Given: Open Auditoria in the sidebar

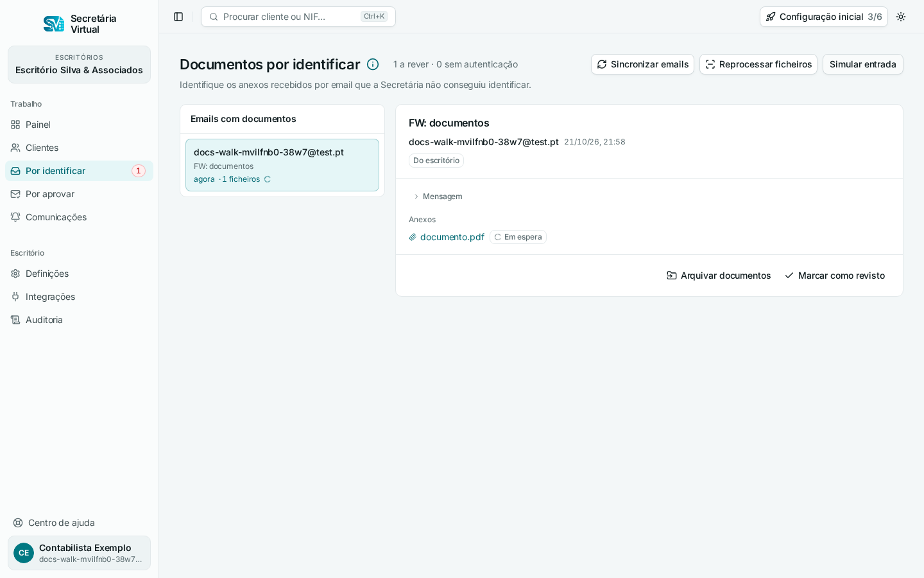Looking at the screenshot, I should [79, 320].
